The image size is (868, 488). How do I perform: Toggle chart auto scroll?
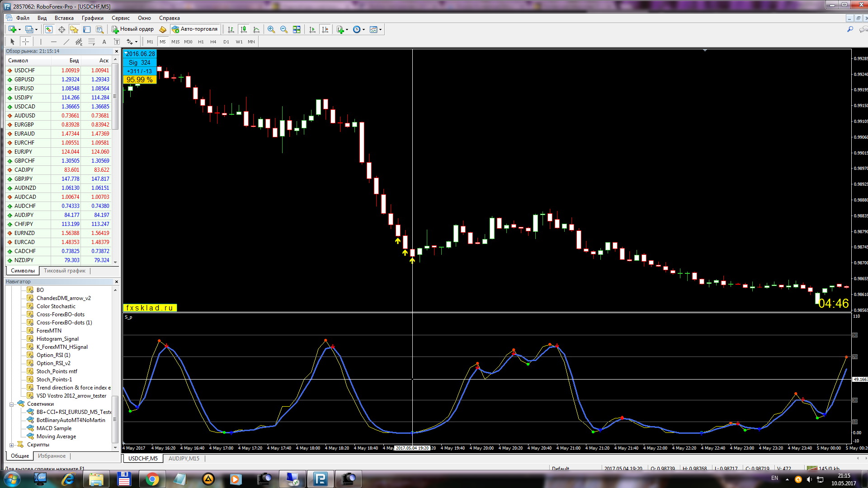point(312,29)
